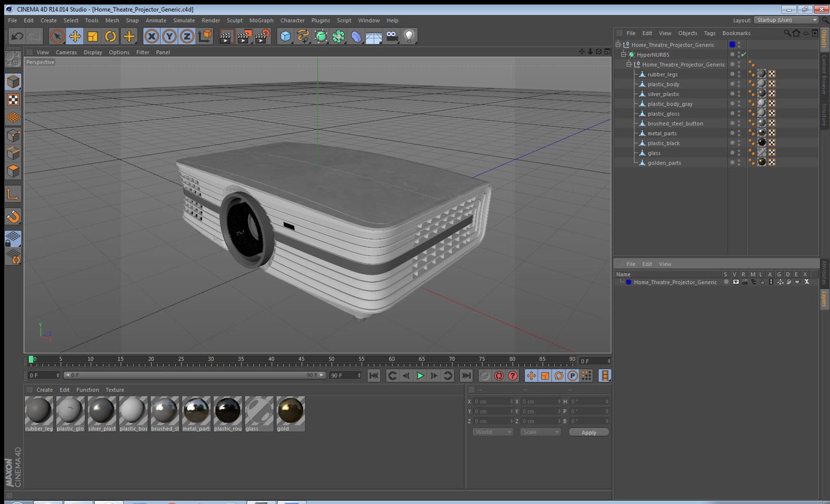Collapse the HyperNURBS tree node
This screenshot has height=504, width=830.
[623, 55]
